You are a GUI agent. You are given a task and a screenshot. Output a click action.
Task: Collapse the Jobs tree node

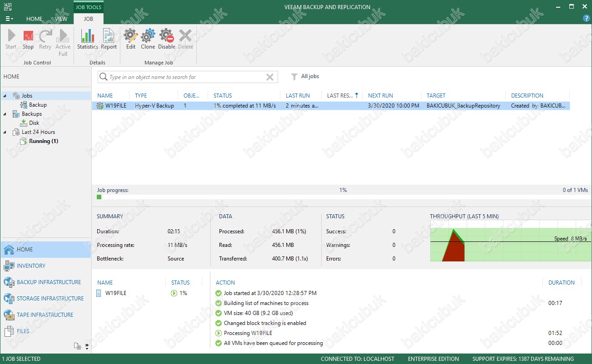coord(5,96)
